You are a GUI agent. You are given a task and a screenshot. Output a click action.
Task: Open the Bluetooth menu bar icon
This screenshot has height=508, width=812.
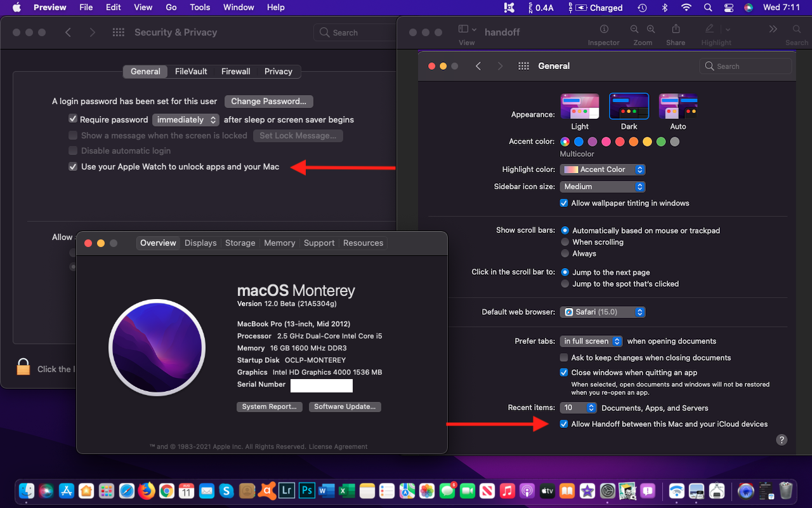click(x=665, y=8)
